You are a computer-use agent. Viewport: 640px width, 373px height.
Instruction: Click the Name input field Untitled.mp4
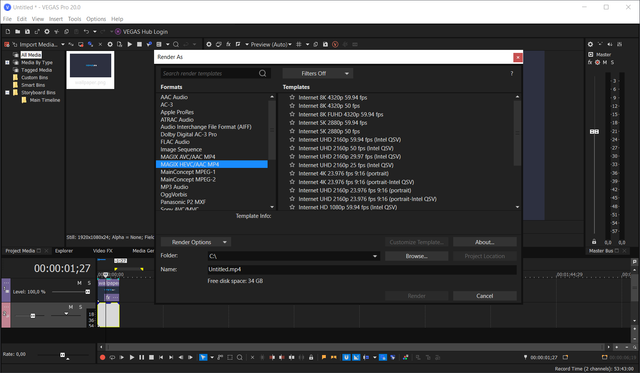click(x=362, y=269)
